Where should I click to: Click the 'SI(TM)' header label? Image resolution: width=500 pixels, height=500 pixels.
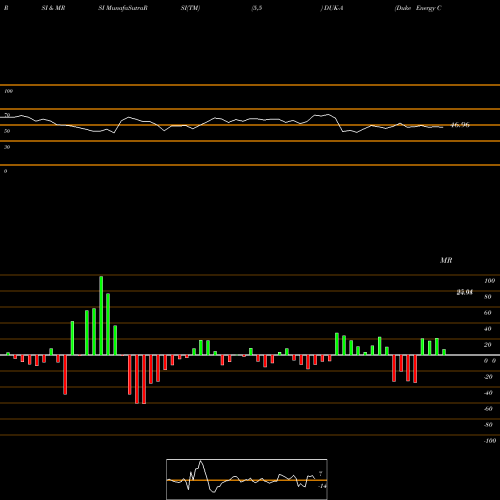pyautogui.click(x=190, y=8)
